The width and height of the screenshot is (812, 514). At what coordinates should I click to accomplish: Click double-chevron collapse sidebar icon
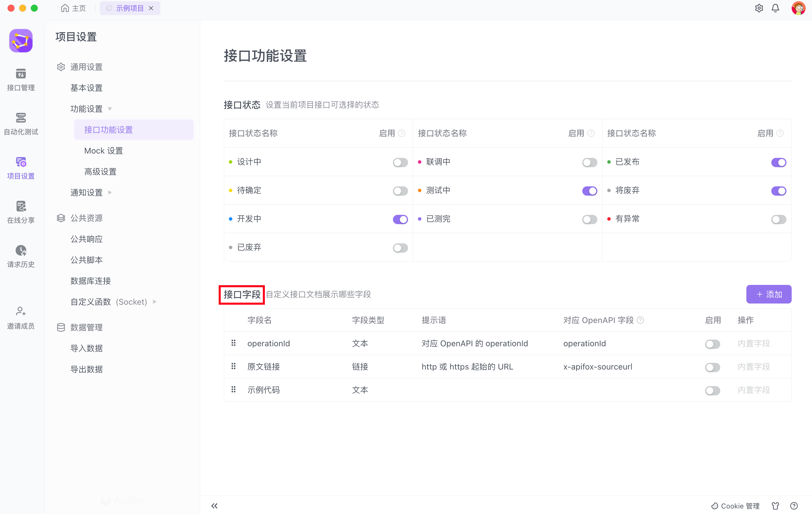pyautogui.click(x=214, y=506)
